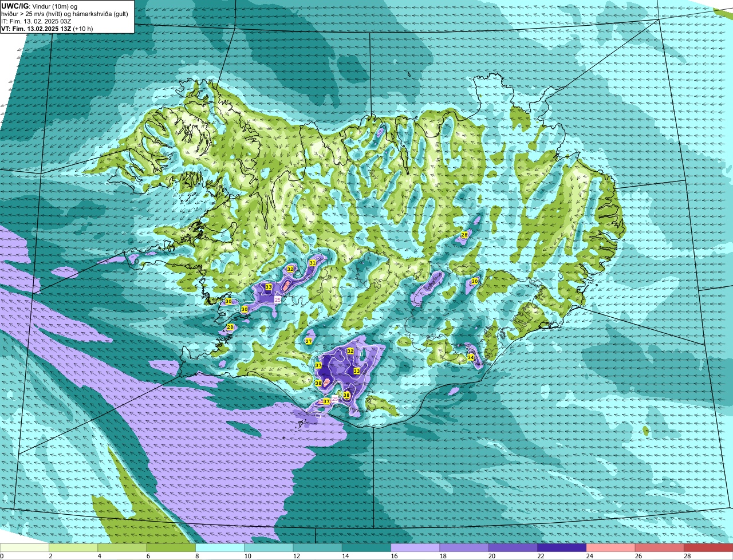Screen dimensions: 733x560
Task: Click the yellow gust label "31" on the map
Action: tap(313, 262)
